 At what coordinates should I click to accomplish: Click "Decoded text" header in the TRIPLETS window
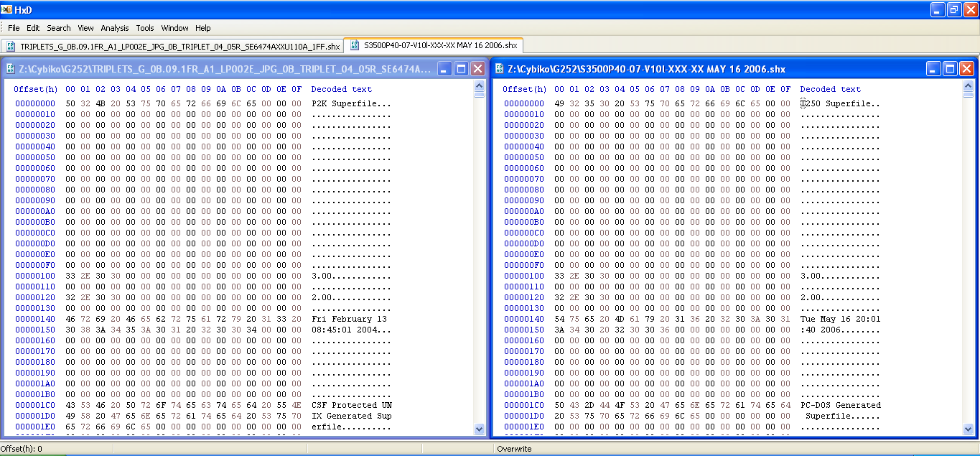[342, 89]
